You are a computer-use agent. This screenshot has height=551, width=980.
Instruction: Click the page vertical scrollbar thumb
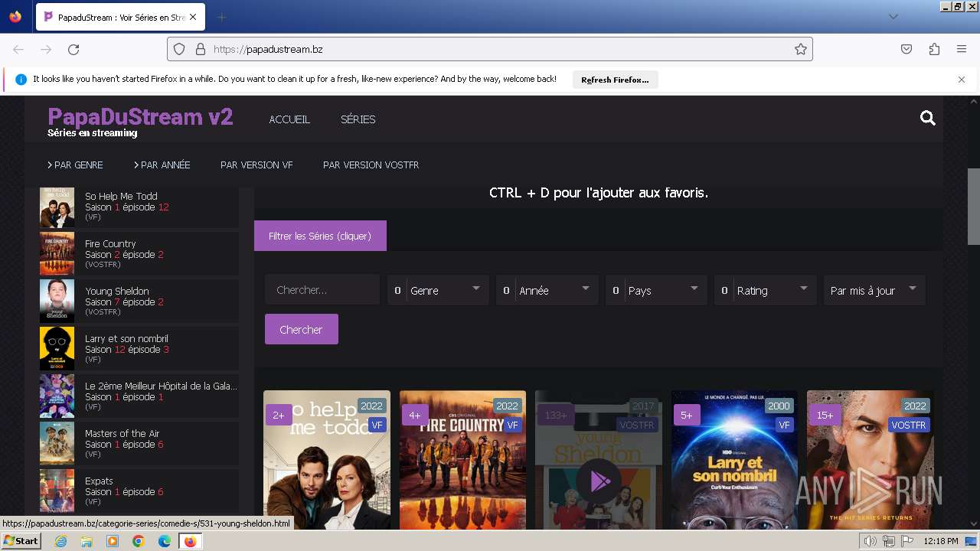point(974,207)
